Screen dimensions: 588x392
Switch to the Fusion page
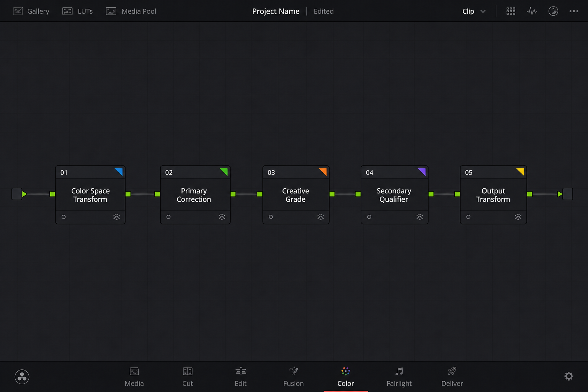tap(294, 377)
